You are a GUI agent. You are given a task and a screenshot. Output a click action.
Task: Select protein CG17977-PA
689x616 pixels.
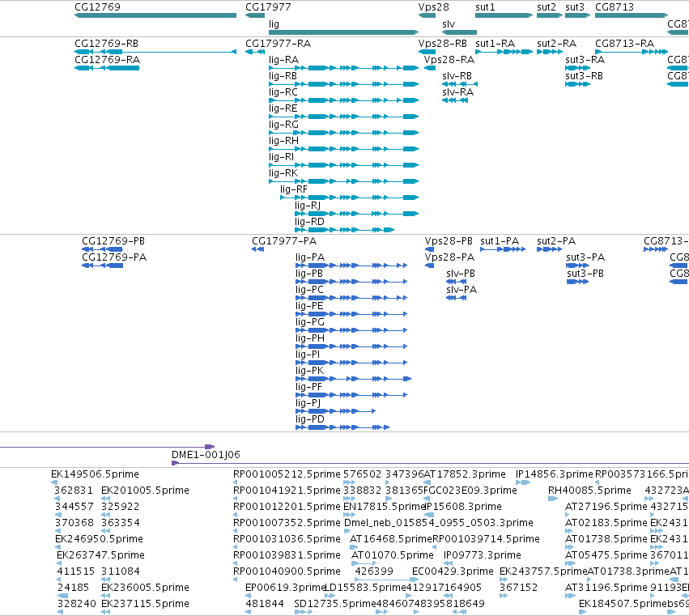pos(258,249)
